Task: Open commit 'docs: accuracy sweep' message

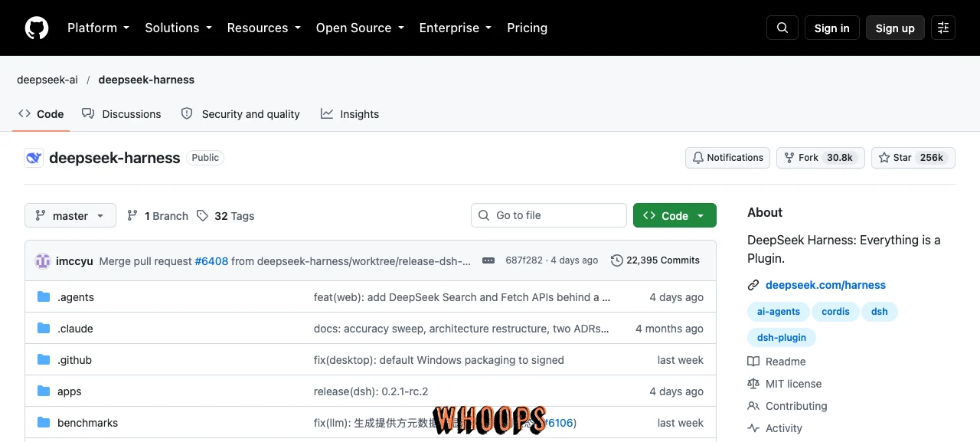Action: 462,329
